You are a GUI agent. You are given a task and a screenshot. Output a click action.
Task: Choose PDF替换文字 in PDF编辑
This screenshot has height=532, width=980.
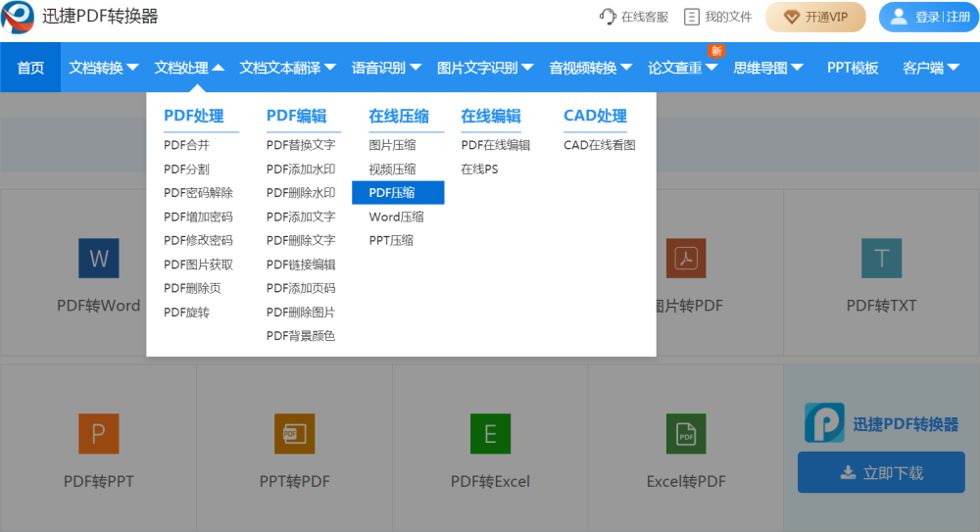301,145
